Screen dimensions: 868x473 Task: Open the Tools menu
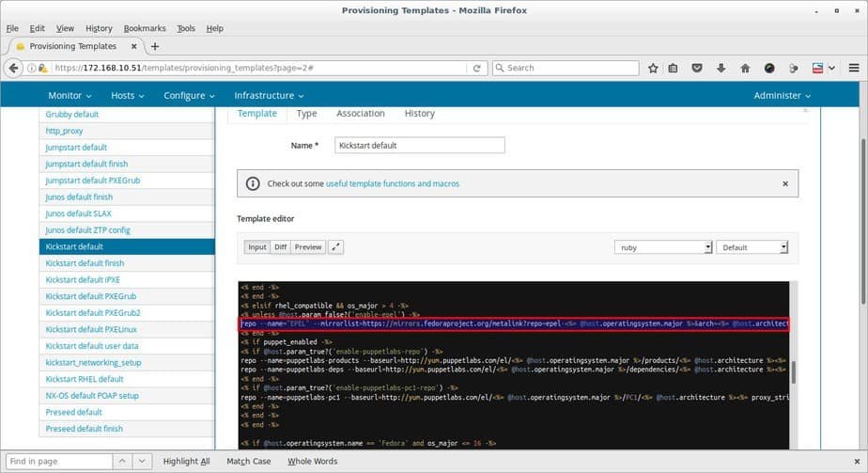[x=186, y=28]
